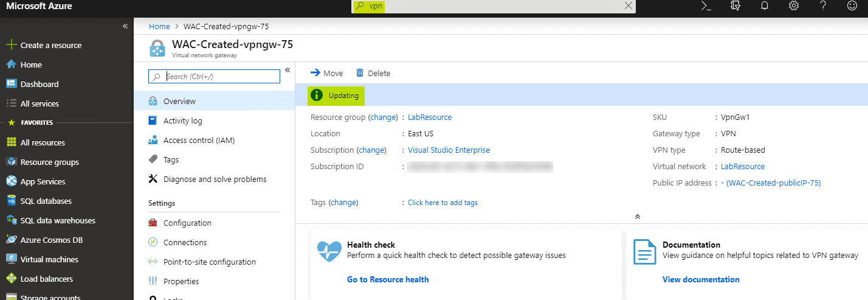Open directory and subscription filter icon
The height and width of the screenshot is (300, 868).
tap(735, 6)
